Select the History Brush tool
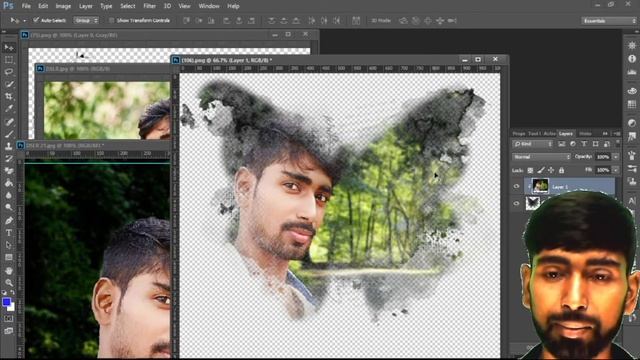The image size is (640, 360). (x=9, y=158)
